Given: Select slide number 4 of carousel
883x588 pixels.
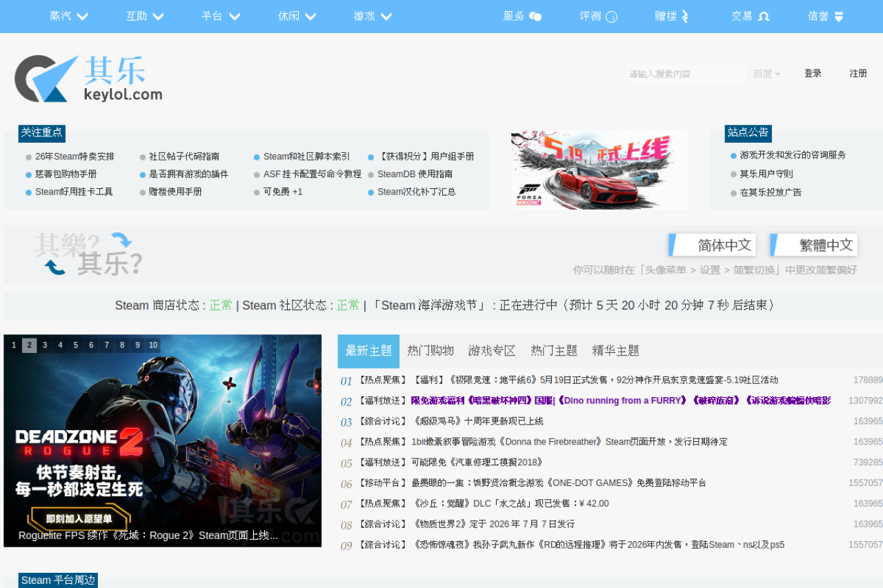Looking at the screenshot, I should coord(60,345).
